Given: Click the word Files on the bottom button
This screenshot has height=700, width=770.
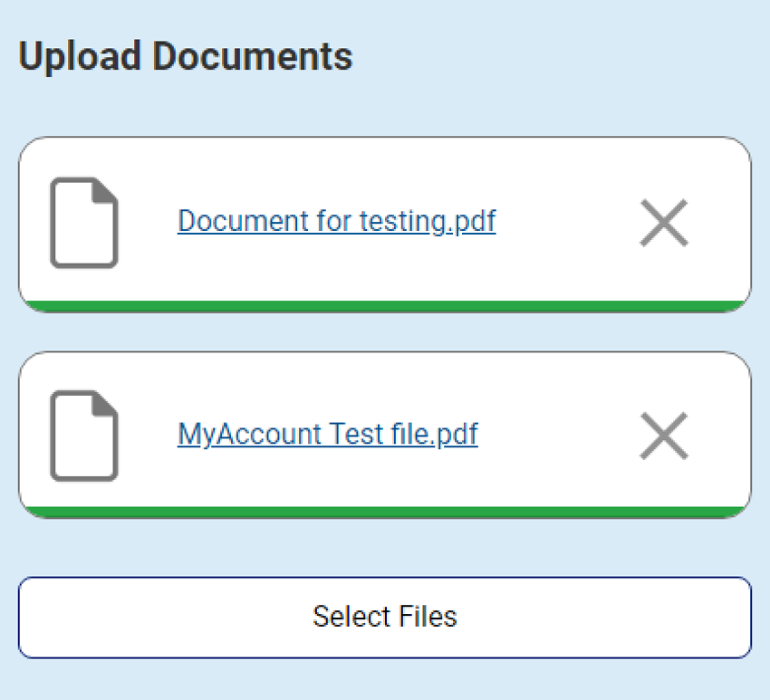Looking at the screenshot, I should tap(428, 617).
